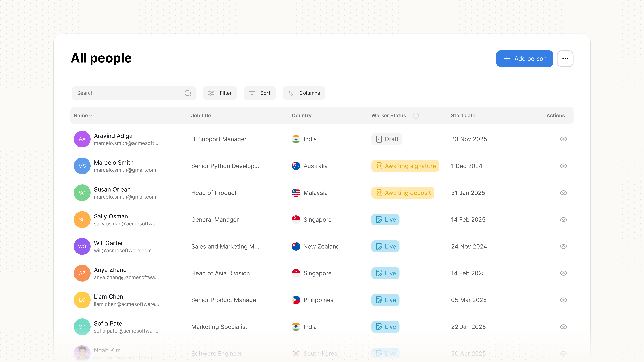Expand the Name column sort chevron

(91, 116)
